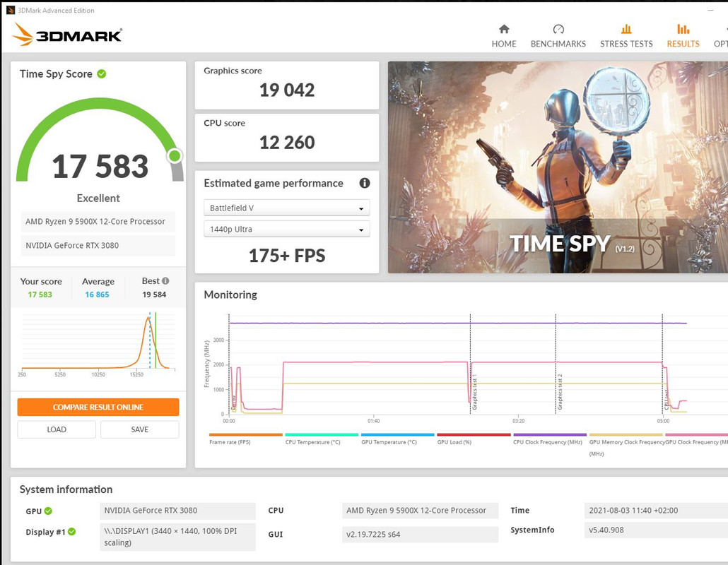The image size is (728, 565).
Task: Switch to STRESS TESTS tab label
Action: (626, 44)
